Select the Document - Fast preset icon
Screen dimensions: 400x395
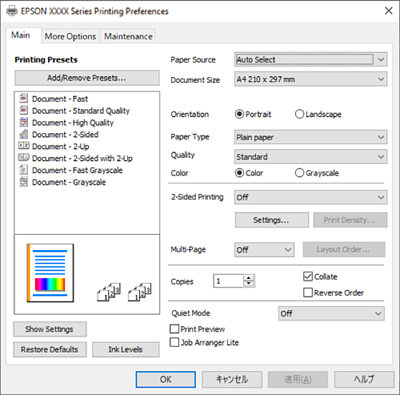[24, 98]
